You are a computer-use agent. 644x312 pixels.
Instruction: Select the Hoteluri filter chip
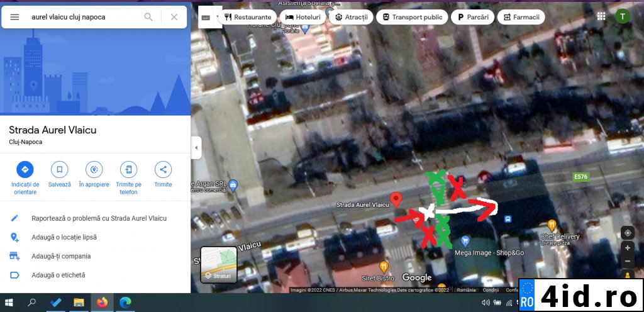point(303,17)
